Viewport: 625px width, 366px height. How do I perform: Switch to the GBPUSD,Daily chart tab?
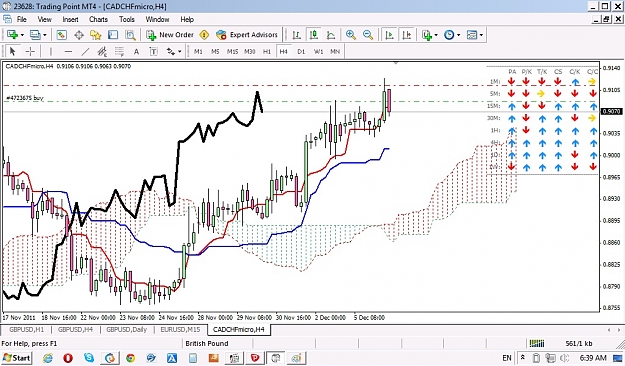[127, 330]
